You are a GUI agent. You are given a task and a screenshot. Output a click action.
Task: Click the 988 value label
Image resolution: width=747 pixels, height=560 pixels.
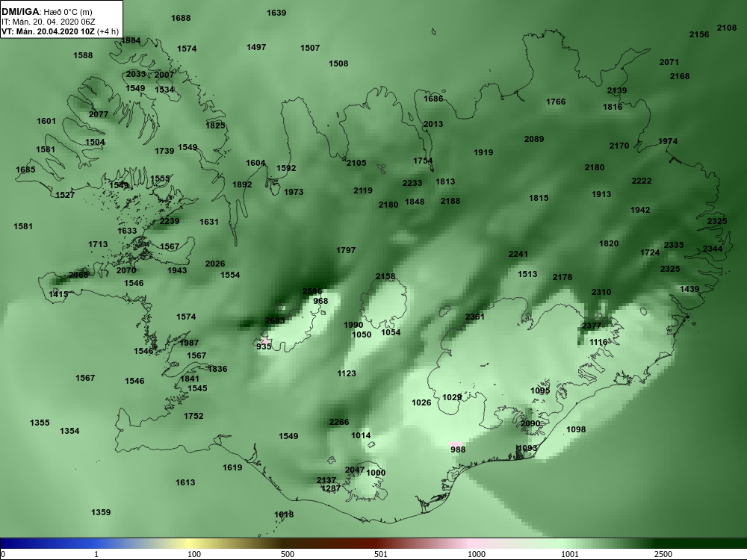(458, 449)
